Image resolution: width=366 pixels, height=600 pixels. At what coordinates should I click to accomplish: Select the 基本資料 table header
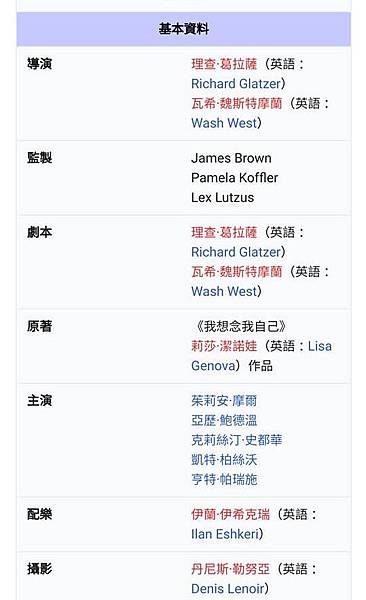click(184, 29)
